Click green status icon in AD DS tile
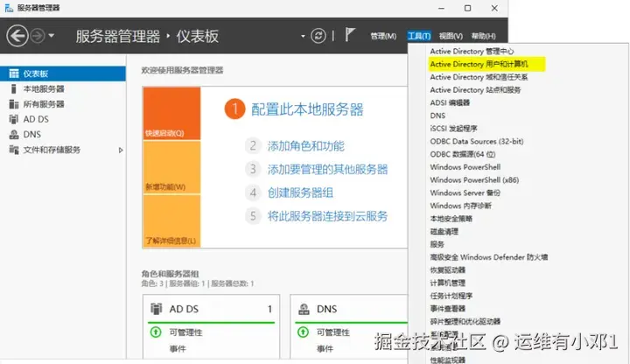The height and width of the screenshot is (364, 630). click(156, 332)
